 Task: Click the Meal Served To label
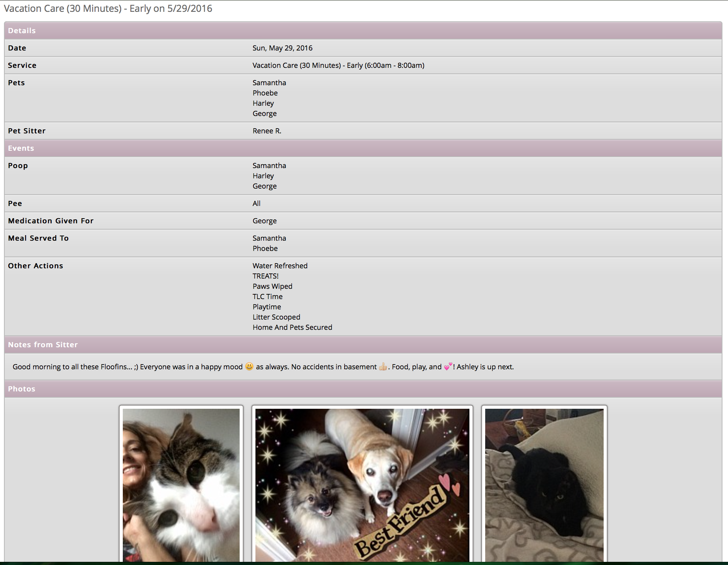click(x=38, y=238)
